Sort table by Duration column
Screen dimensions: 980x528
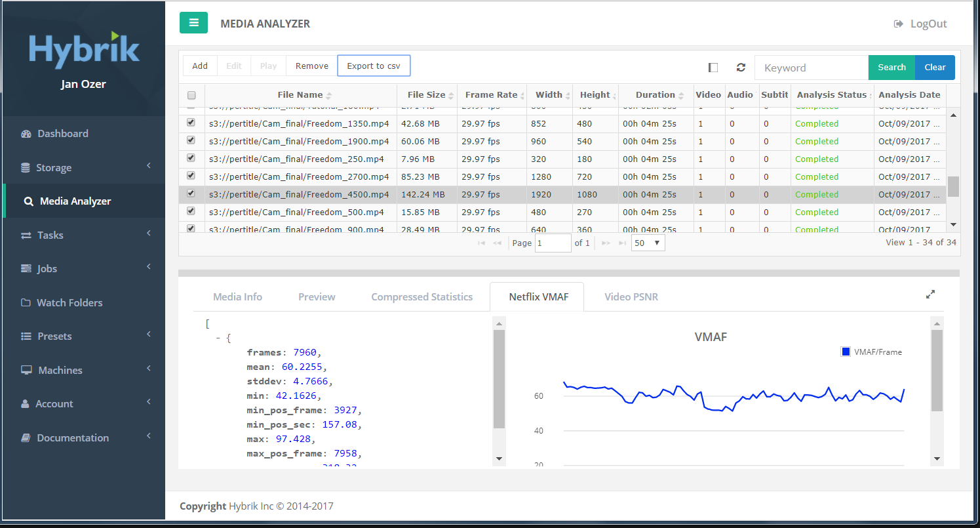[656, 95]
